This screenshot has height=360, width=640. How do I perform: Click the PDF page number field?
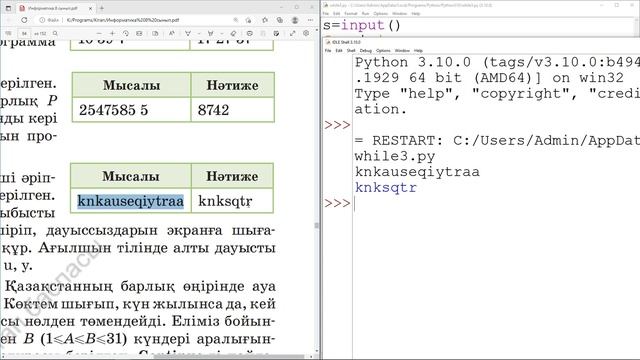pos(24,33)
